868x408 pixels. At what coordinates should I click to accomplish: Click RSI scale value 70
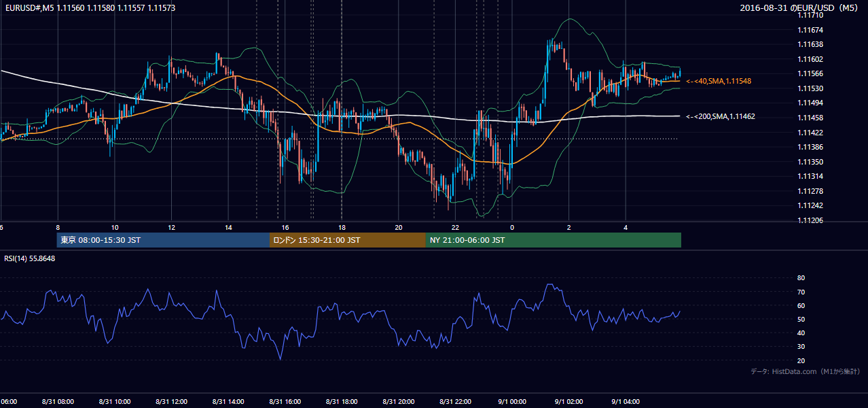point(801,292)
